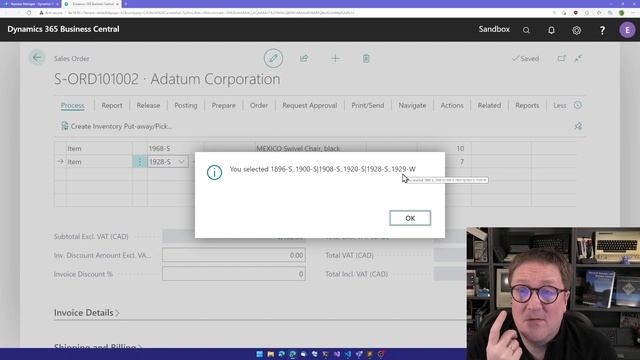Image resolution: width=640 pixels, height=360 pixels.
Task: Open the Report menu
Action: pyautogui.click(x=112, y=105)
